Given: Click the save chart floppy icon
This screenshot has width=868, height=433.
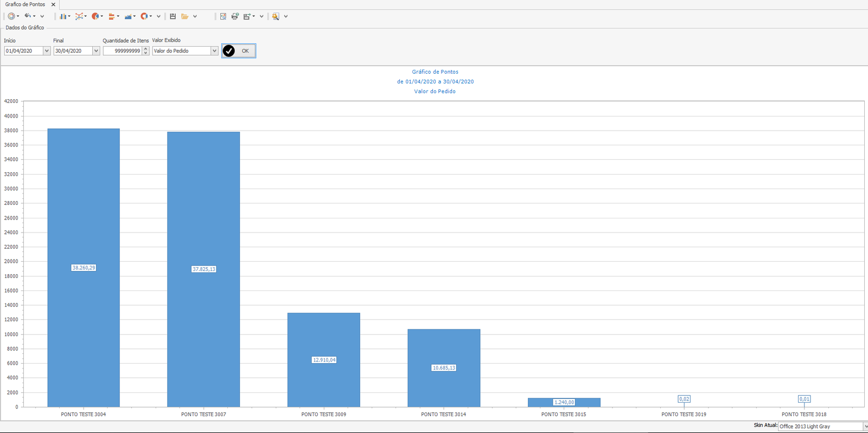Looking at the screenshot, I should tap(173, 16).
